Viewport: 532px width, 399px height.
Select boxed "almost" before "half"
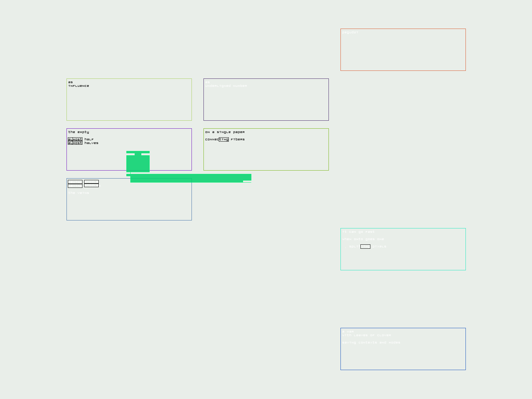pyautogui.click(x=75, y=139)
